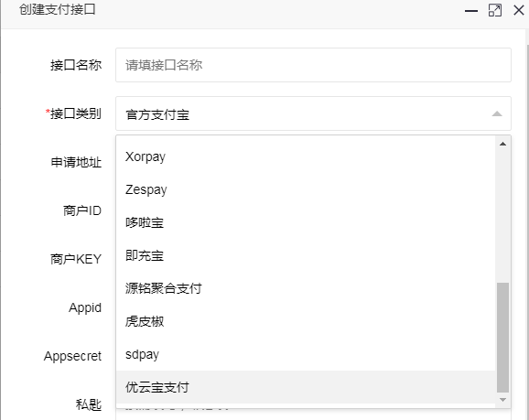Click the dropdown list scrollbar thumb

tap(502, 338)
